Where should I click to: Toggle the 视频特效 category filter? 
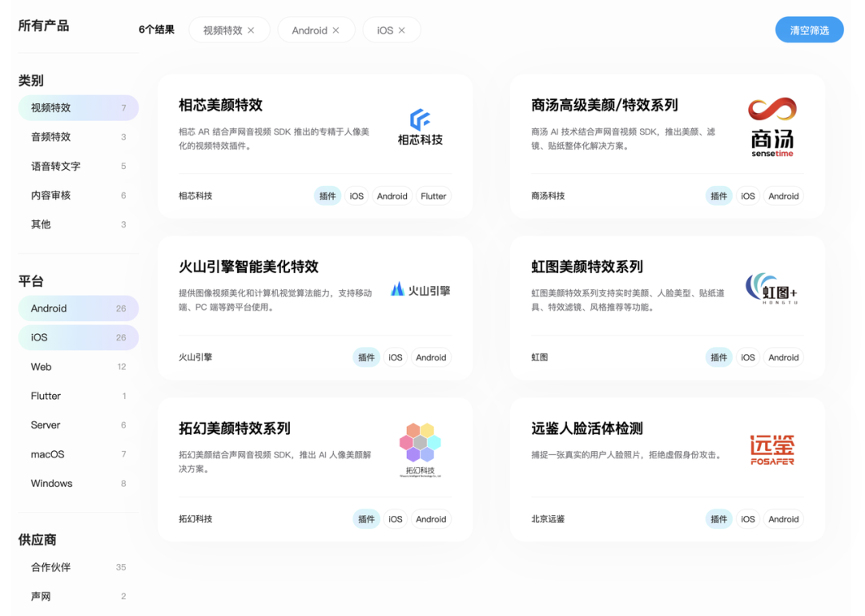pos(78,107)
